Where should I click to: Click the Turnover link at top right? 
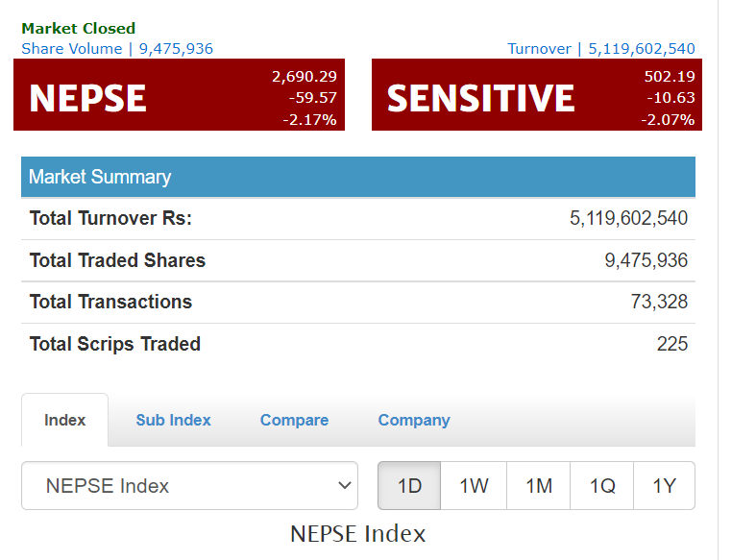tap(601, 49)
